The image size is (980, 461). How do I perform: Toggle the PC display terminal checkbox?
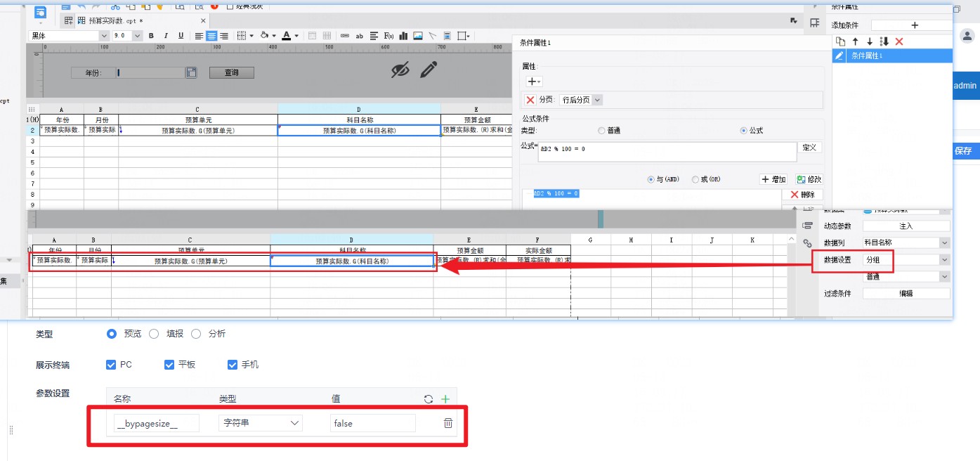(110, 365)
